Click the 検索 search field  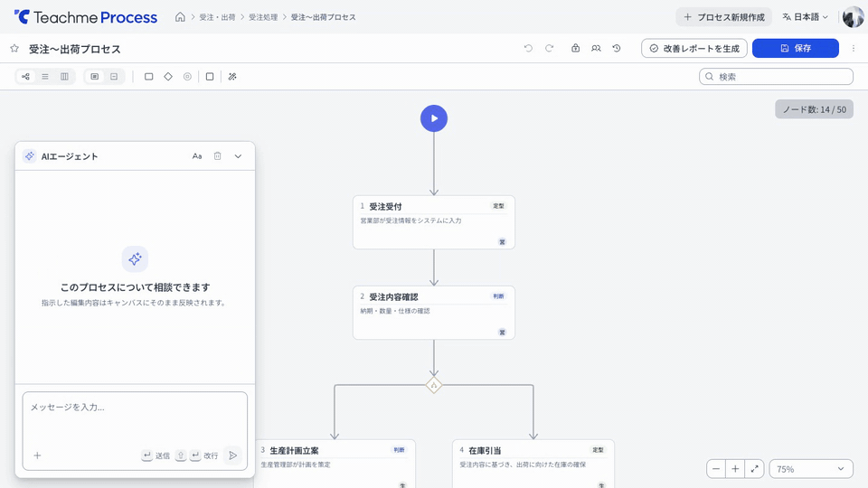point(776,76)
